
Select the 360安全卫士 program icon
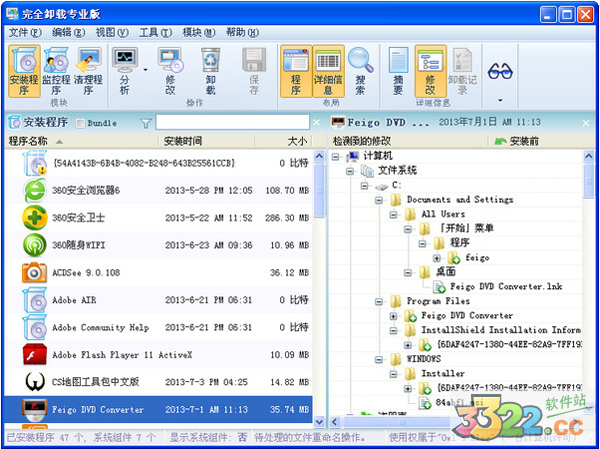click(35, 218)
